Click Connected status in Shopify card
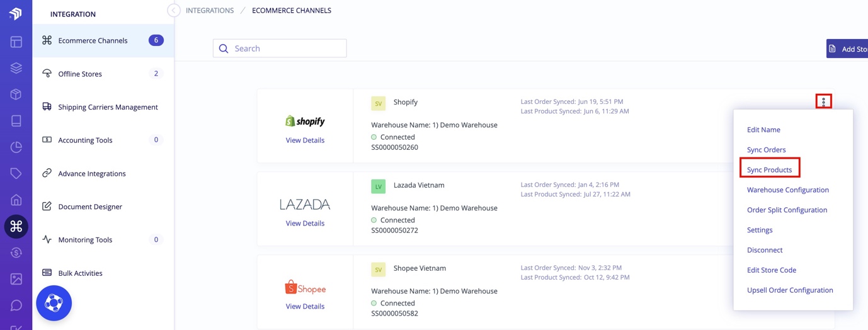This screenshot has width=868, height=330. point(393,137)
